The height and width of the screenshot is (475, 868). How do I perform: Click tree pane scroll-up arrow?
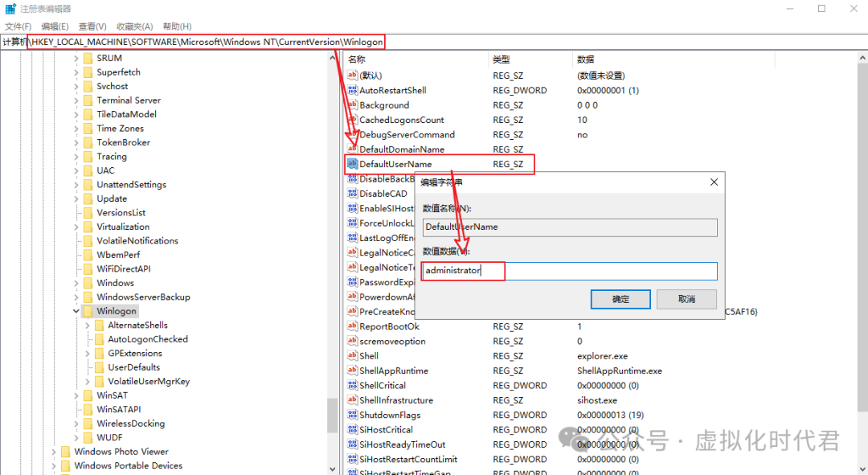(x=332, y=58)
